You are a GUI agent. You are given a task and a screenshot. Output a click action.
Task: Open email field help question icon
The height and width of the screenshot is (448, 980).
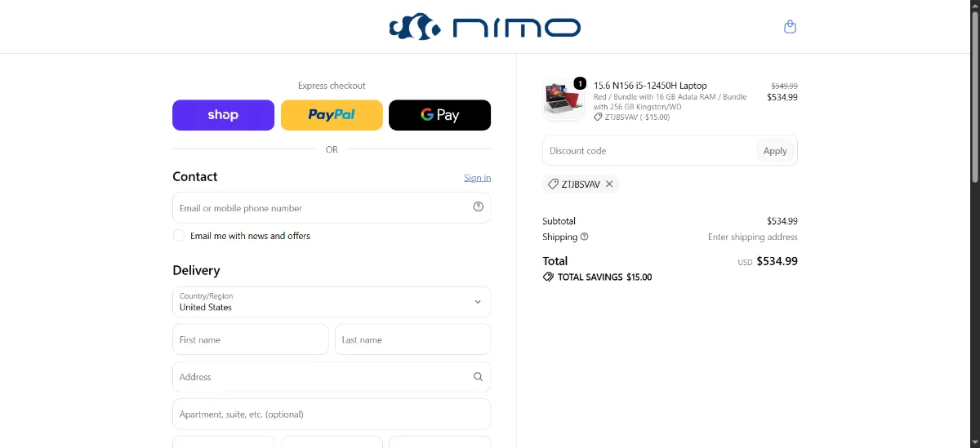pyautogui.click(x=479, y=207)
